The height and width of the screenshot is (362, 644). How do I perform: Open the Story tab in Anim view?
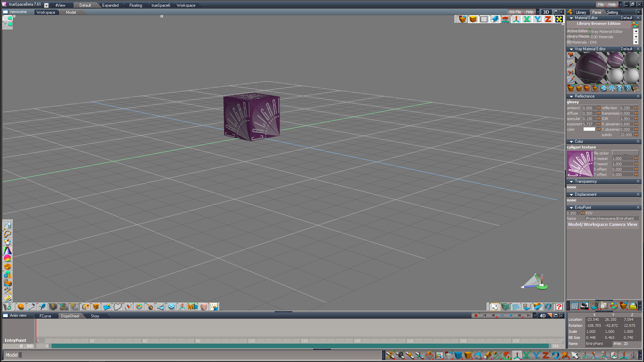pos(95,316)
